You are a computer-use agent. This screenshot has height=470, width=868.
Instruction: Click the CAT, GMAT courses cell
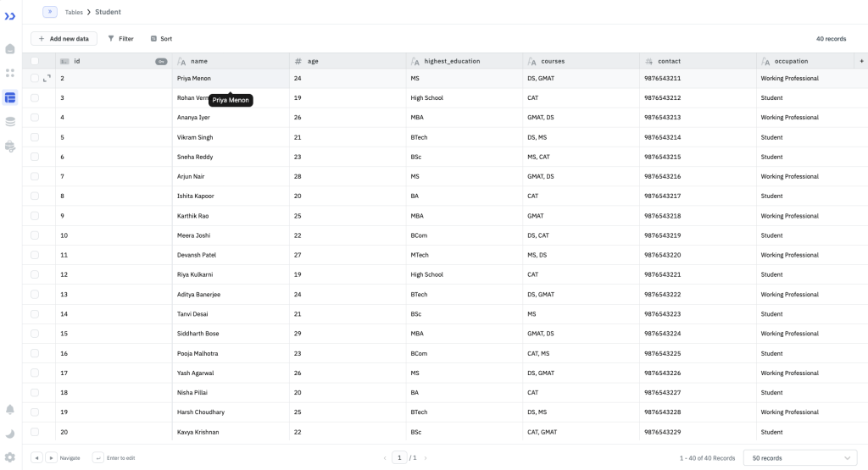pos(581,432)
